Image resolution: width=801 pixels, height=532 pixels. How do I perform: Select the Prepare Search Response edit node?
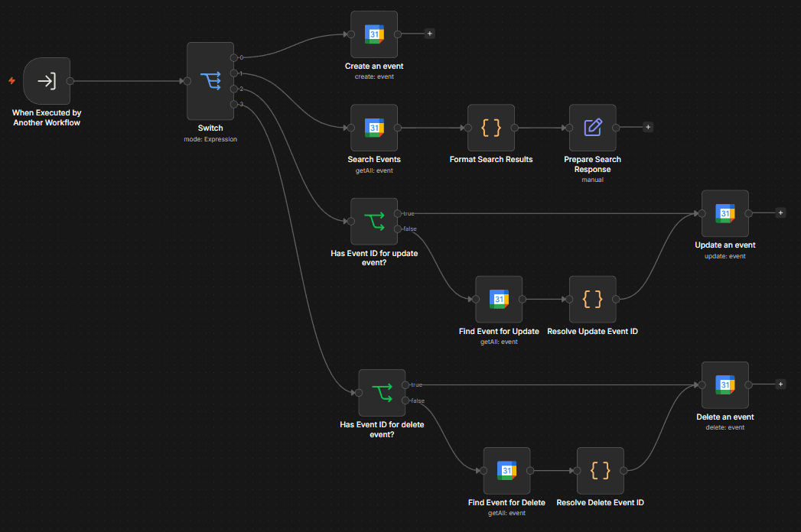coord(593,128)
